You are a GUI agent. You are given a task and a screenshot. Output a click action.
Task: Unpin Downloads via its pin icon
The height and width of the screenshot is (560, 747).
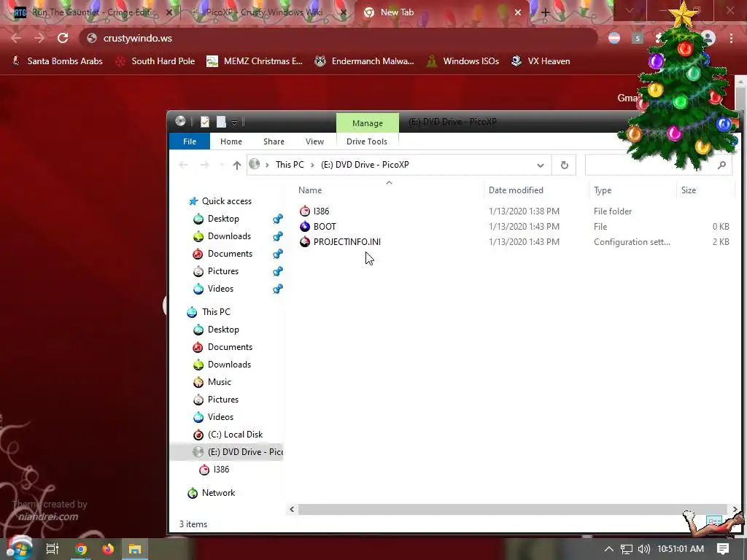tap(278, 236)
